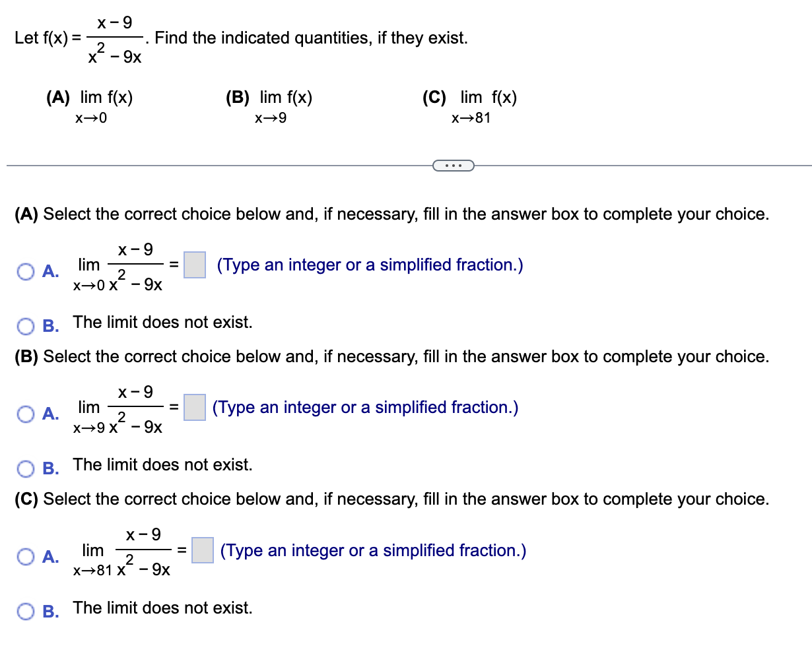Select "The limit does not exist" for part (B)

tap(25, 468)
